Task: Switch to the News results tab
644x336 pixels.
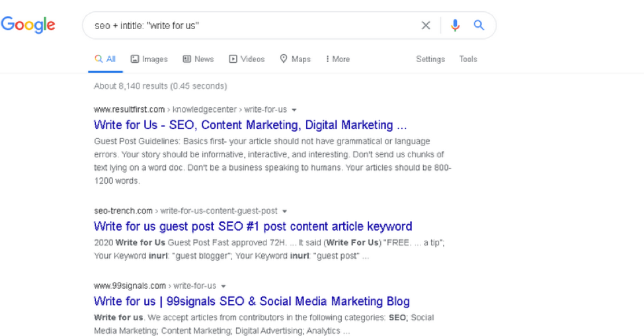Action: coord(198,60)
